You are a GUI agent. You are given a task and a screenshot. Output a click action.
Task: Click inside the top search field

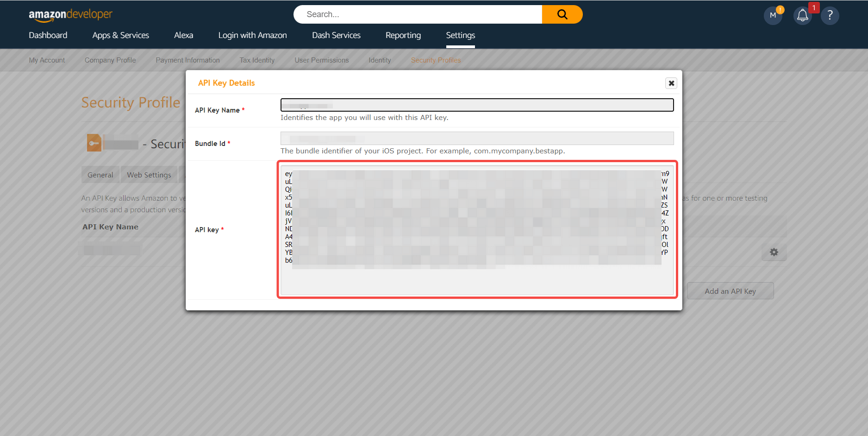coord(417,14)
